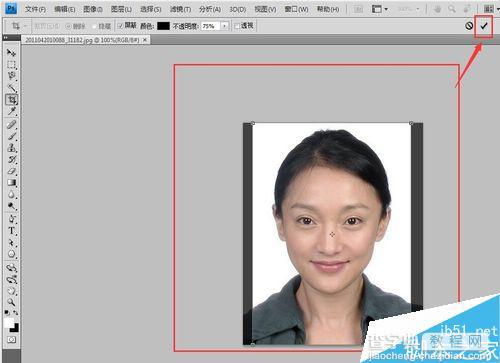
Task: Open the 编辑(E) menu
Action: (x=65, y=9)
